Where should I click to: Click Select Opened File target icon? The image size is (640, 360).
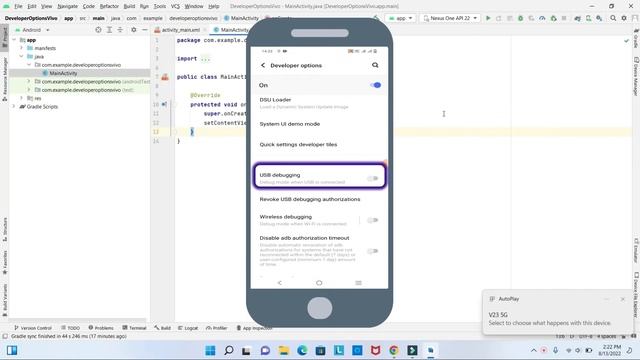[x=98, y=30]
